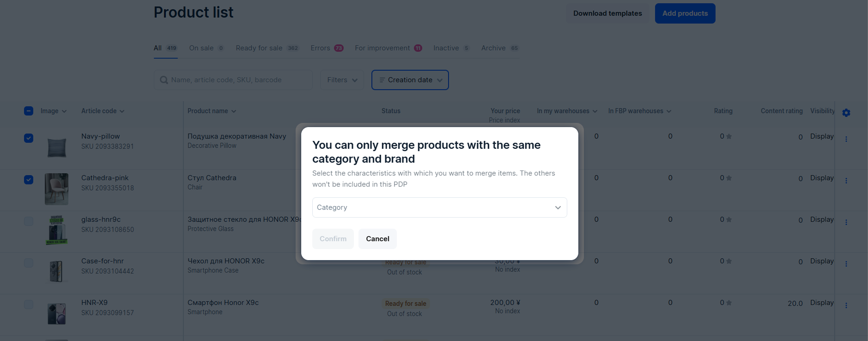Open three-dot menu for glass-hnr9c row
Screen dimensions: 868x341
[846, 222]
